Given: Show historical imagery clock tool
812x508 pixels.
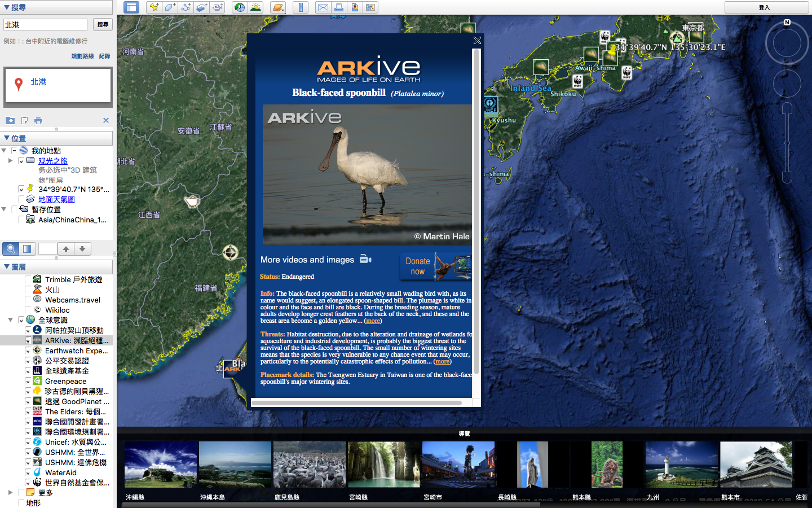Looking at the screenshot, I should pos(240,7).
